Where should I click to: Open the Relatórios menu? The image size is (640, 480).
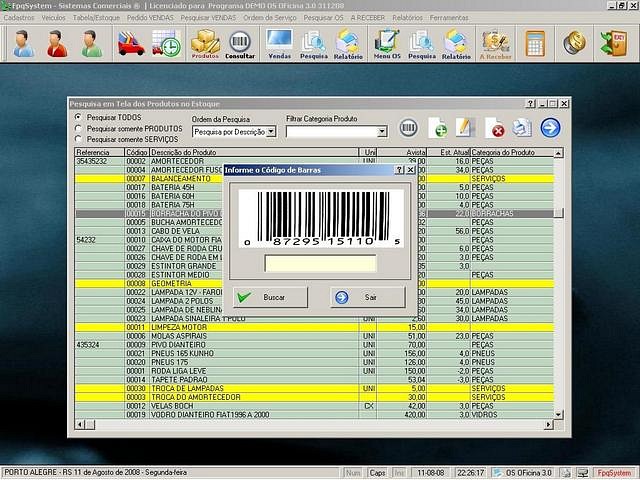tap(407, 18)
